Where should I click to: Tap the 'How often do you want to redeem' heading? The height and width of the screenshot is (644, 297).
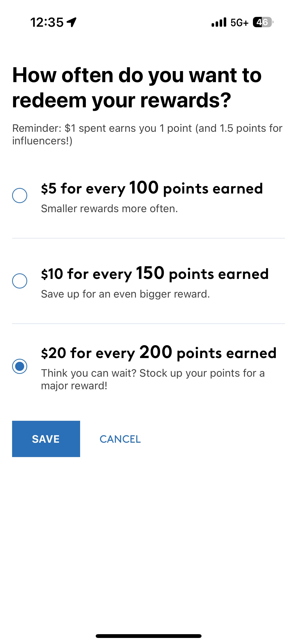click(x=137, y=87)
